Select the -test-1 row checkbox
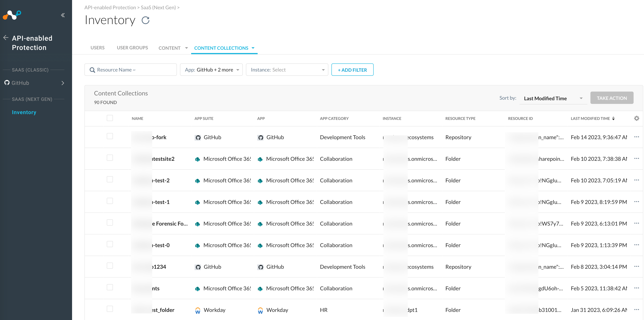Screen dimensions: 644x320 pyautogui.click(x=110, y=201)
